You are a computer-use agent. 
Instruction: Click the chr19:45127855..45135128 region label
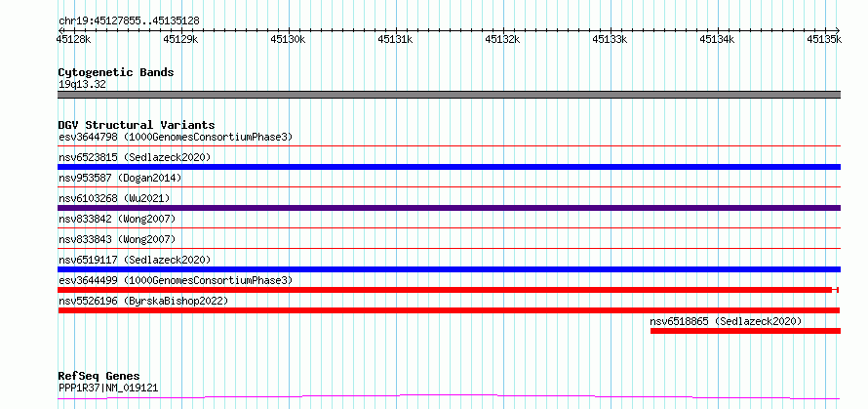pyautogui.click(x=129, y=21)
